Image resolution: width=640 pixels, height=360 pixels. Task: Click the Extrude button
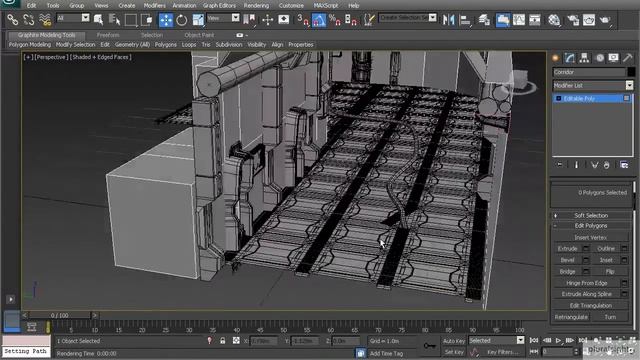567,249
